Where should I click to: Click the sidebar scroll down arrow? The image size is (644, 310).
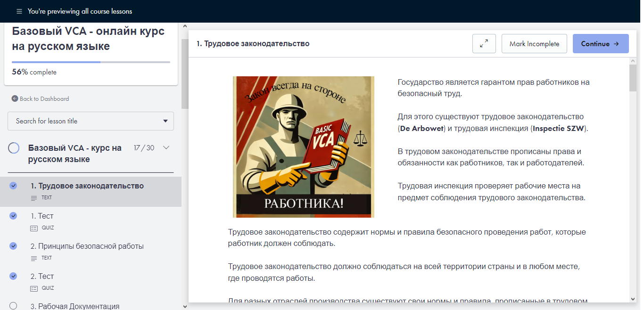click(x=184, y=306)
